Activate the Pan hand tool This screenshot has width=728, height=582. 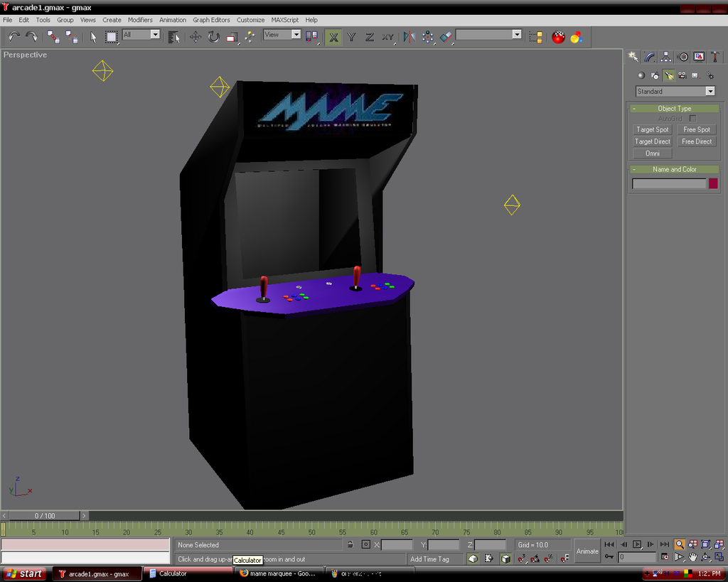coord(692,557)
